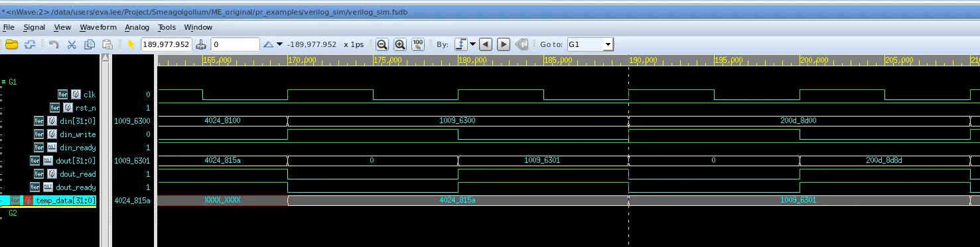The height and width of the screenshot is (247, 980).
Task: Click the 200d_8d8d segment of dout waveform
Action: (x=885, y=161)
